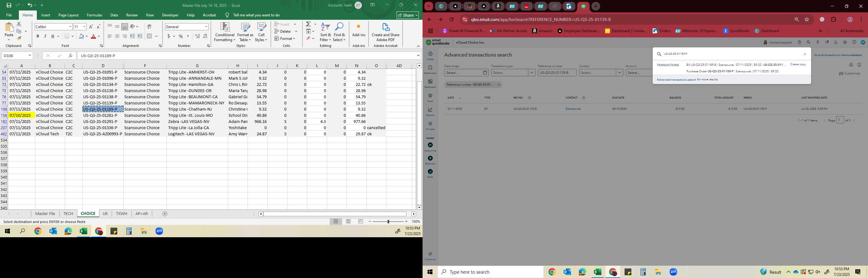Select Normal view button in Excel status bar
This screenshot has width=868, height=278.
(336, 221)
